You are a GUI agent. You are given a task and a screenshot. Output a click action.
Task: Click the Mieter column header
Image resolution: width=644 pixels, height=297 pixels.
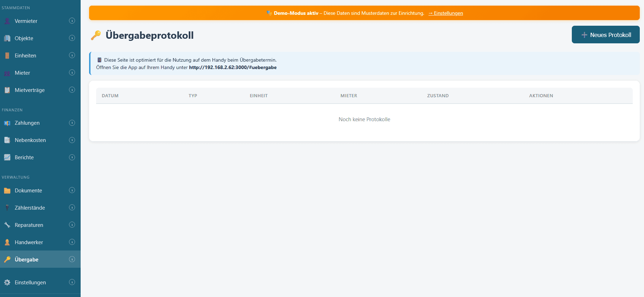(x=349, y=96)
